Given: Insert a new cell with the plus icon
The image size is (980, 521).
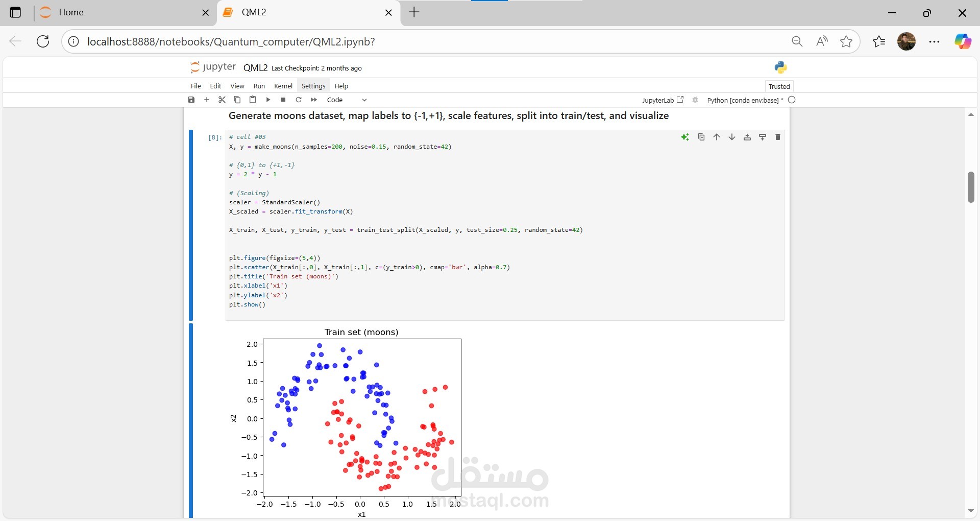Looking at the screenshot, I should [x=206, y=100].
